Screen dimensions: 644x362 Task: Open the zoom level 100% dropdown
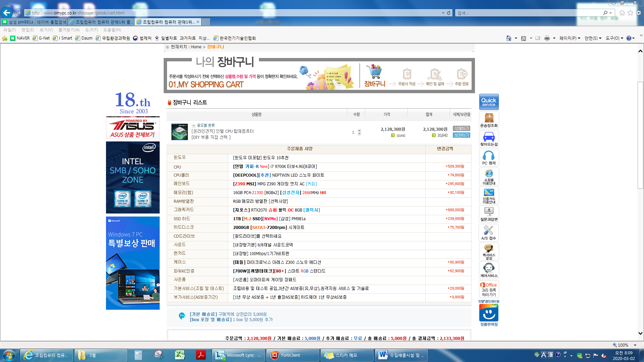(x=635, y=345)
